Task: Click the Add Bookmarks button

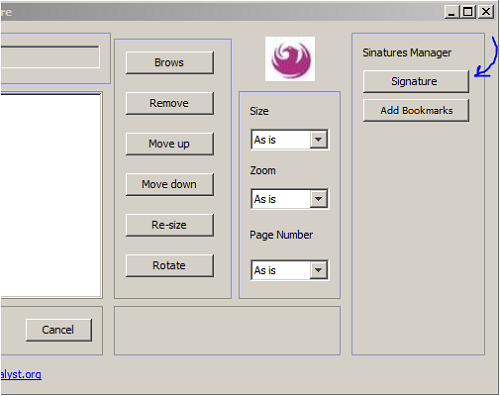Action: point(416,110)
